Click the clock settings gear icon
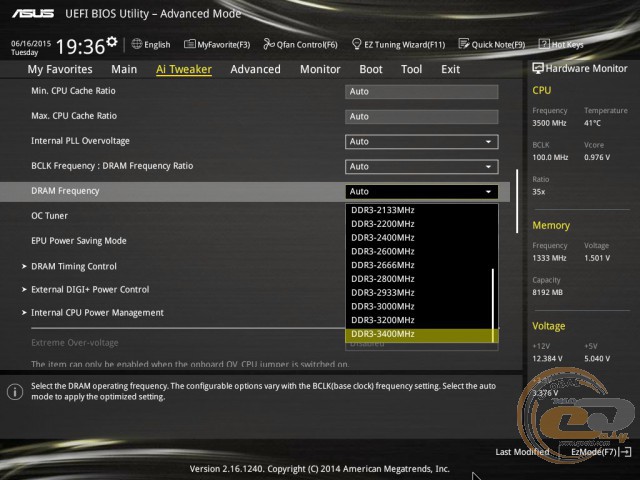 point(112,41)
